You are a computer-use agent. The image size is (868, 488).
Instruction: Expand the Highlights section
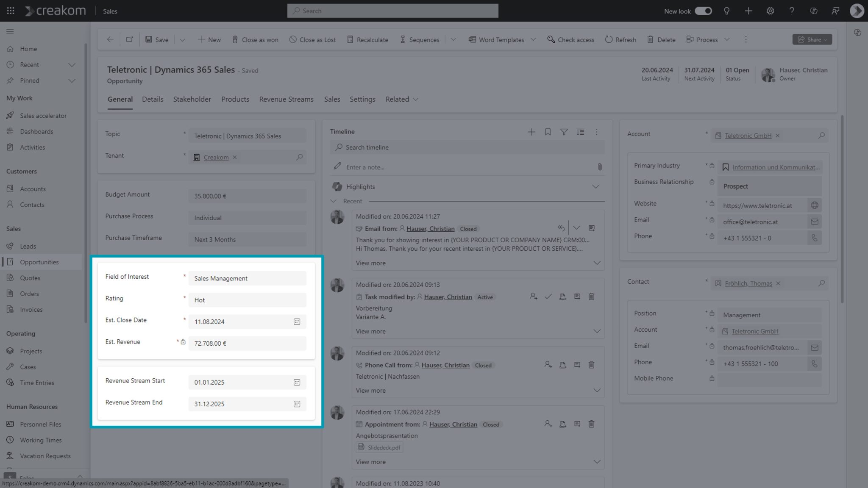click(595, 186)
